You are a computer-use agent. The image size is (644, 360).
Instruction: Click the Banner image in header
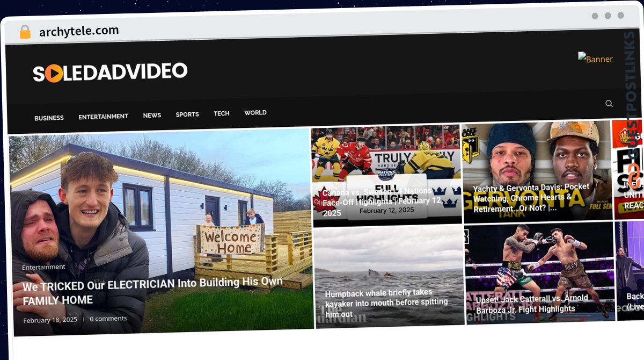pos(595,58)
